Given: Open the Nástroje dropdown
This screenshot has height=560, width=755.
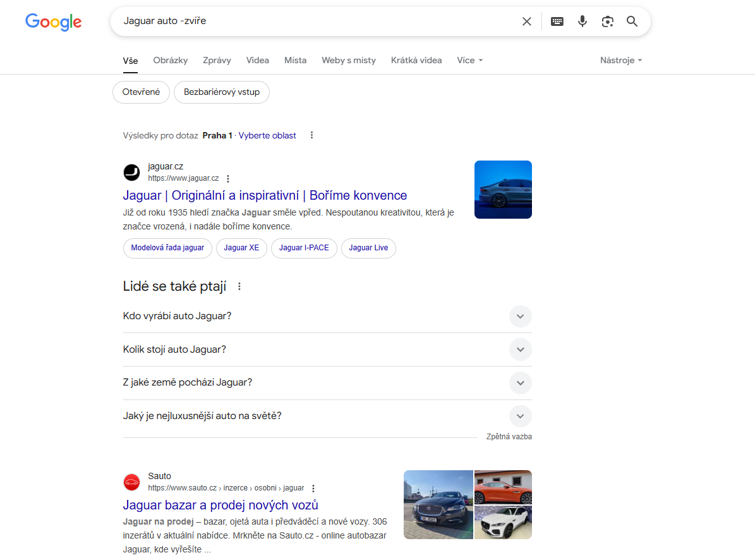Looking at the screenshot, I should click(620, 60).
